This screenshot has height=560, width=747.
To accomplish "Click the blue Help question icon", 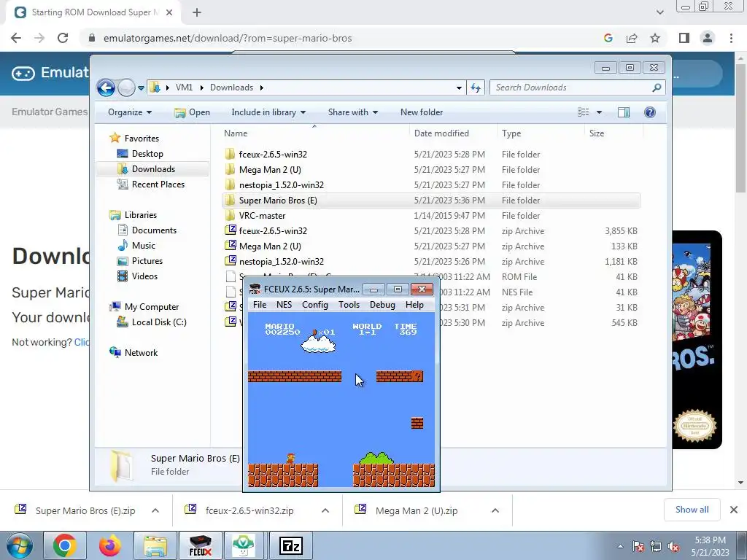I will pos(650,112).
